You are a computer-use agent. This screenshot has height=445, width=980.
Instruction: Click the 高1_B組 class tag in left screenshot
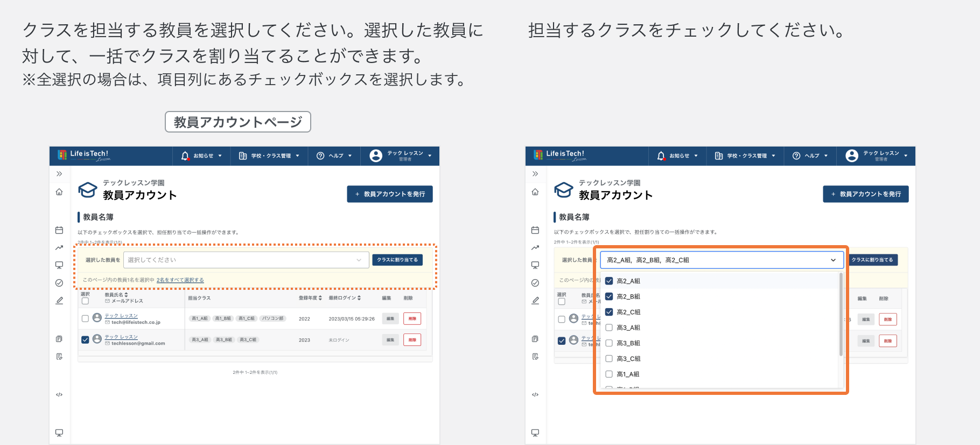pyautogui.click(x=223, y=318)
